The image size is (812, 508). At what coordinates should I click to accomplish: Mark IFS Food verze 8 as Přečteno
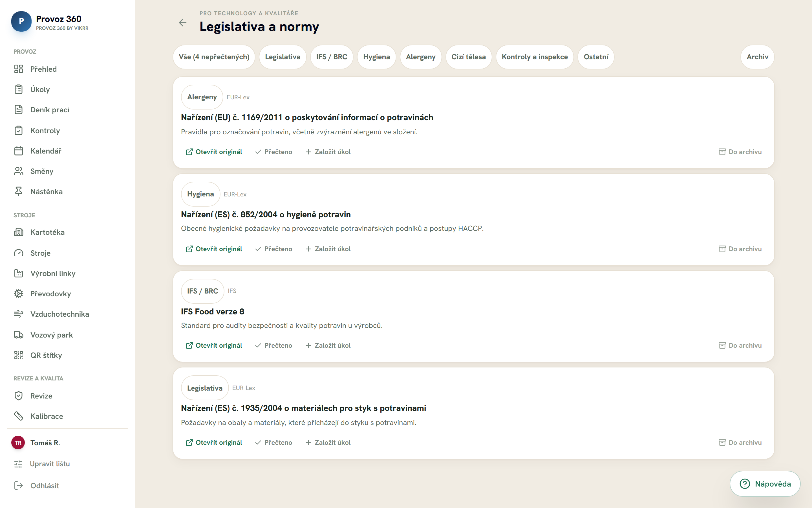(273, 345)
